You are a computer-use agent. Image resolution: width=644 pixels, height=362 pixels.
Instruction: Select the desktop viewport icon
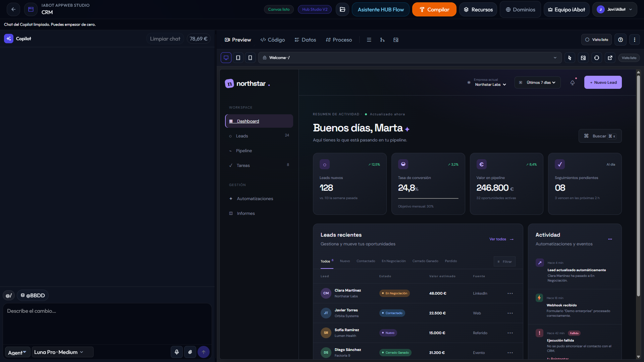click(x=226, y=58)
